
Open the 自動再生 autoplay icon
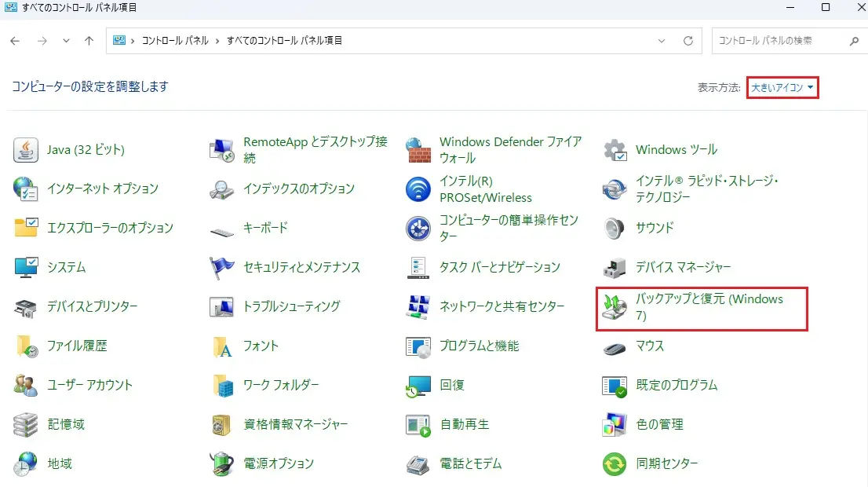418,426
